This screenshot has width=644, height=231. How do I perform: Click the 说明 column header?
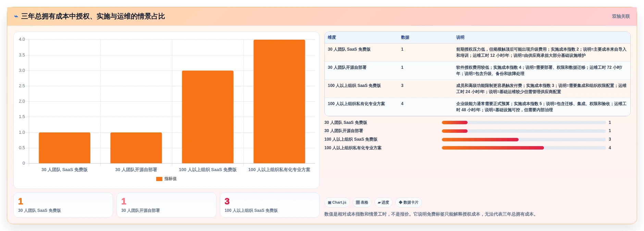(460, 38)
